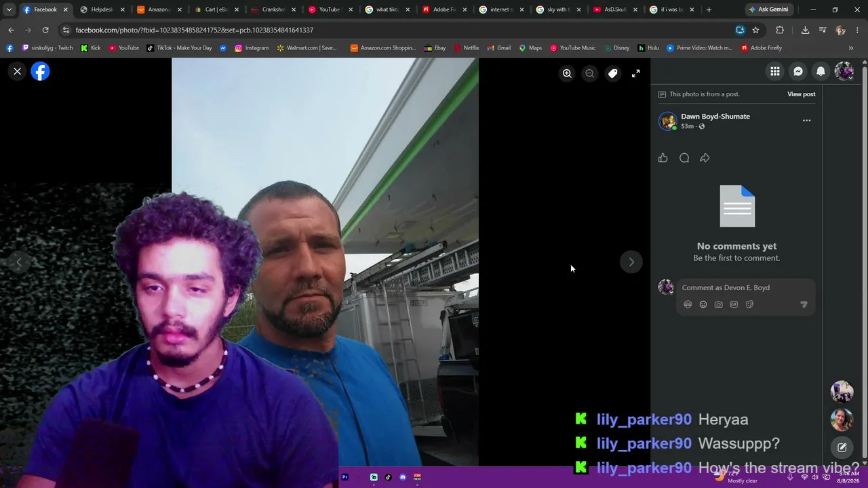Reload the Facebook page
This screenshot has height=488, width=868.
pos(45,30)
